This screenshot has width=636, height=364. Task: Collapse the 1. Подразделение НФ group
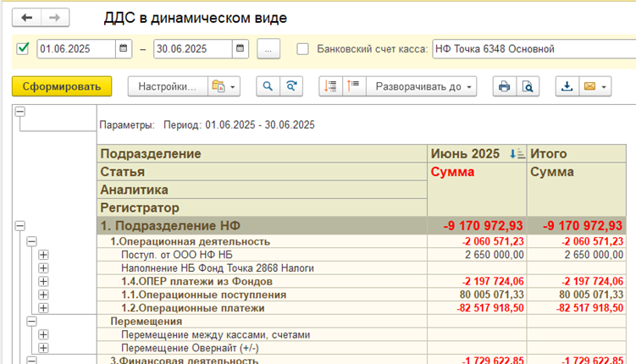coord(19,226)
